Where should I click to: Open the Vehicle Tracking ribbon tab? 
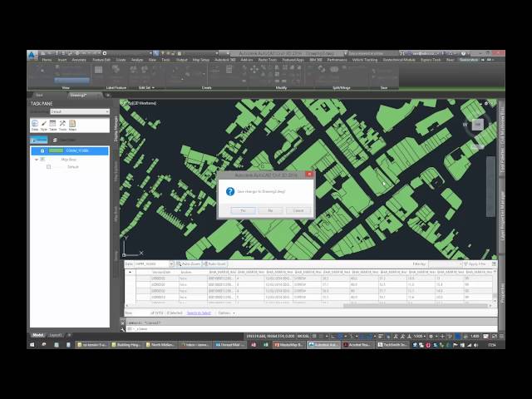click(x=365, y=60)
